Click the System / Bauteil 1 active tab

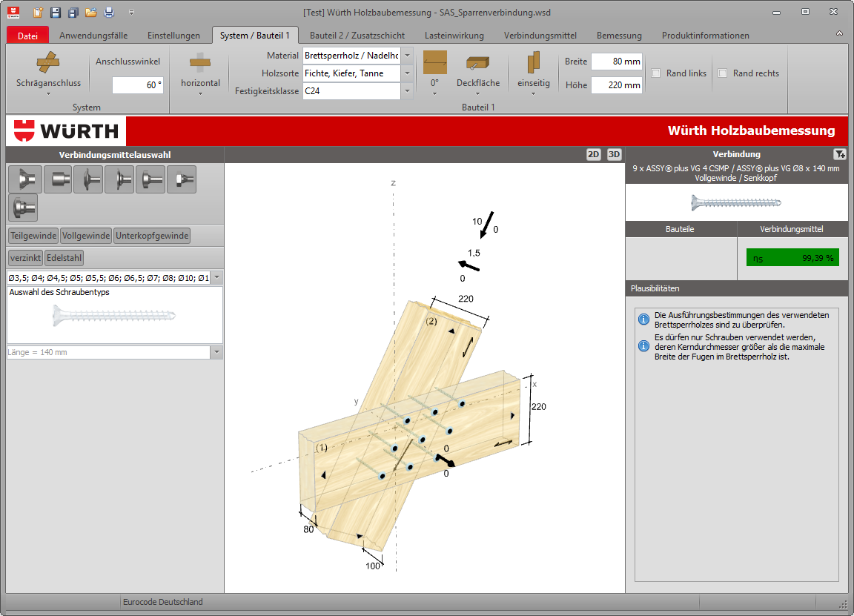[255, 36]
